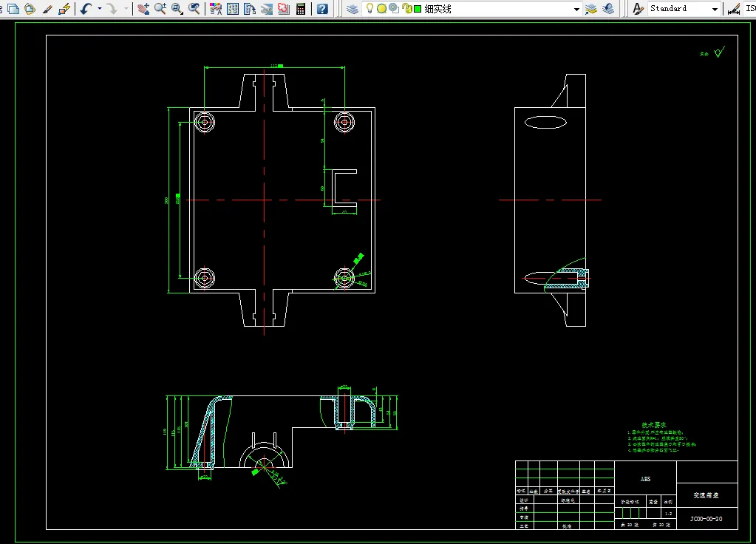Open the Block Editor tool
The height and width of the screenshot is (544, 756).
(x=64, y=9)
